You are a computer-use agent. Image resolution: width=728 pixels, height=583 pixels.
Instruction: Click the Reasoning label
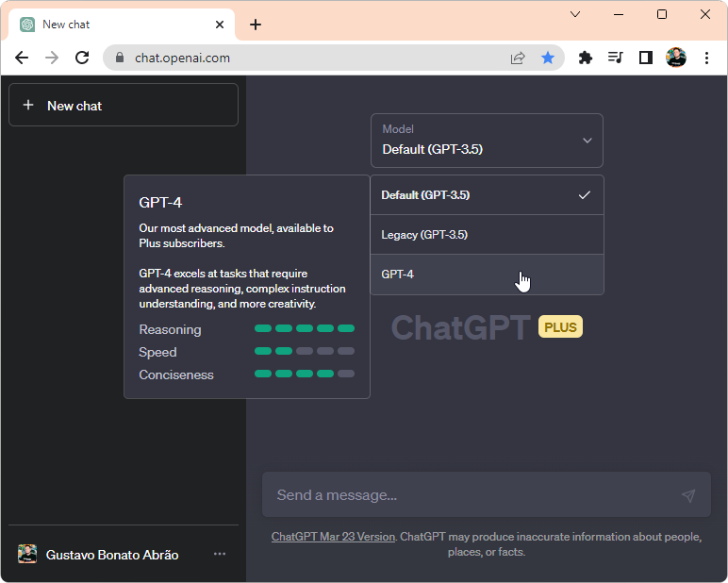[170, 329]
